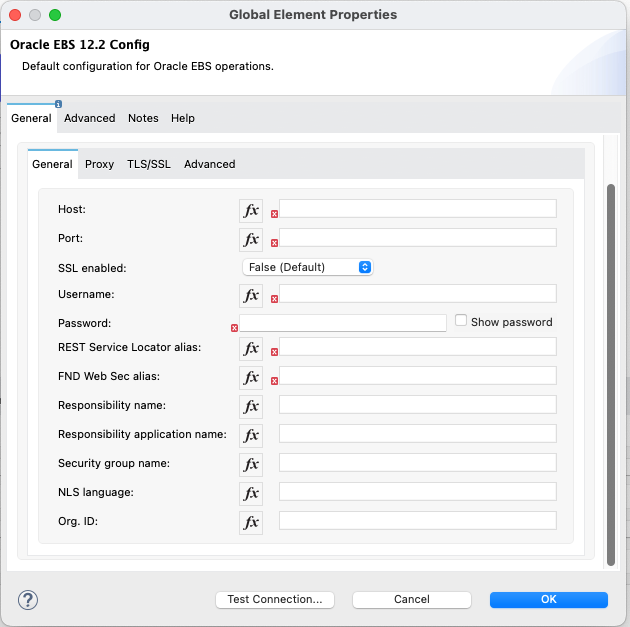Click fx button for Security group name
630x627 pixels.
(251, 465)
